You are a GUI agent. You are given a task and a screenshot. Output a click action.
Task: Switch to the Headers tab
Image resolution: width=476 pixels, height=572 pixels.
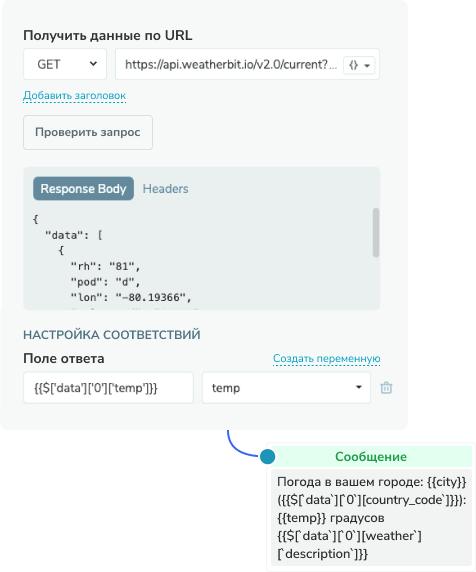165,189
